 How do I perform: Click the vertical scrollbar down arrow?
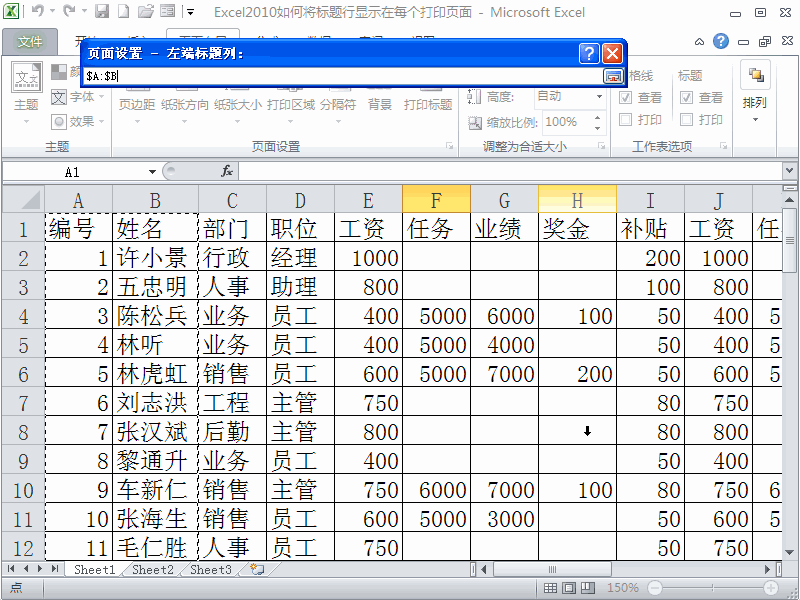pos(789,553)
